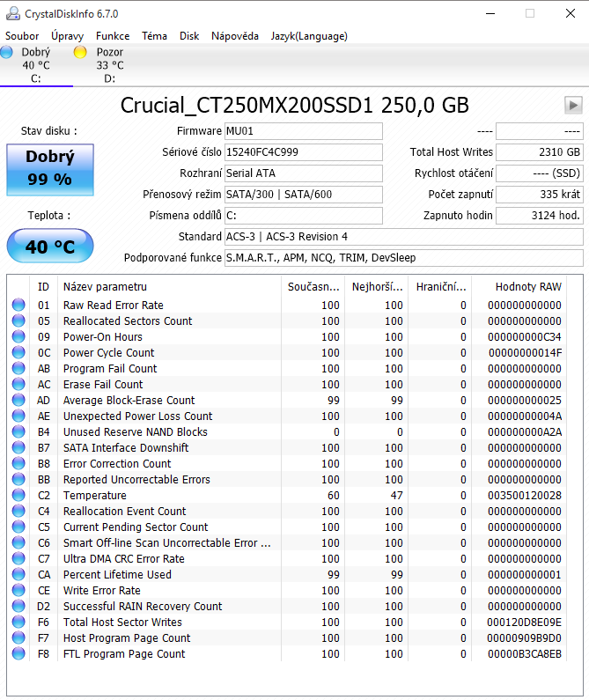Click the CrystalDiskInfo title bar app icon
Viewport: 589px width, 700px height.
12,13
